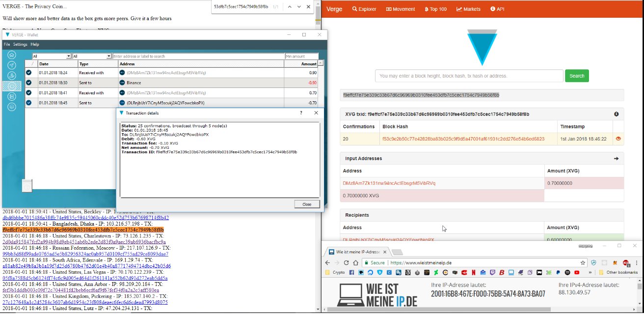
Task: Open the Address Book icon in wallet sidebar
Action: [x=12, y=96]
